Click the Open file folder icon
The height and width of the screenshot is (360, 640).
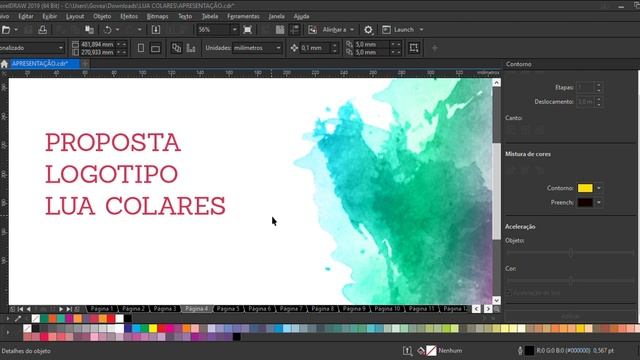click(x=6, y=30)
